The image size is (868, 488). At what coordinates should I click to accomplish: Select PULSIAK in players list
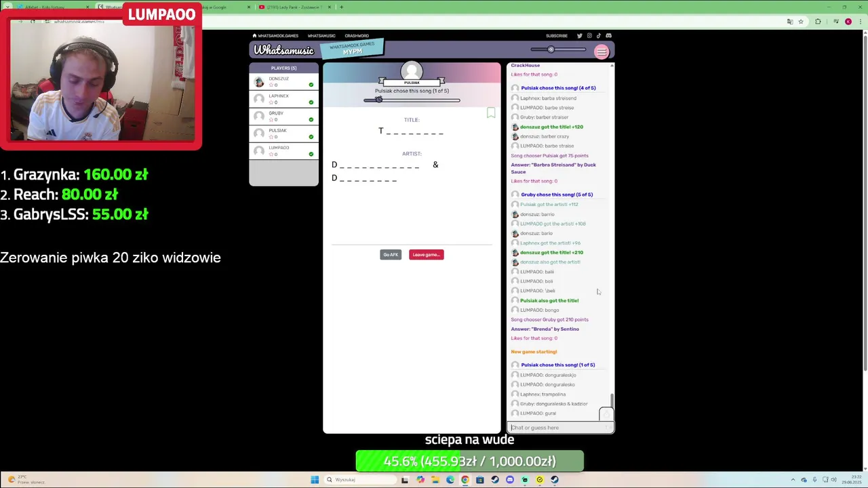coord(283,134)
